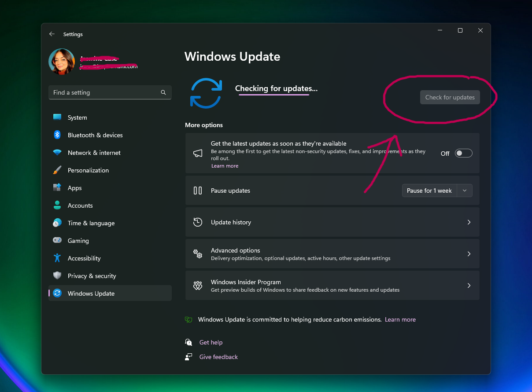532x392 pixels.
Task: Open Time & language settings
Action: [x=110, y=223]
